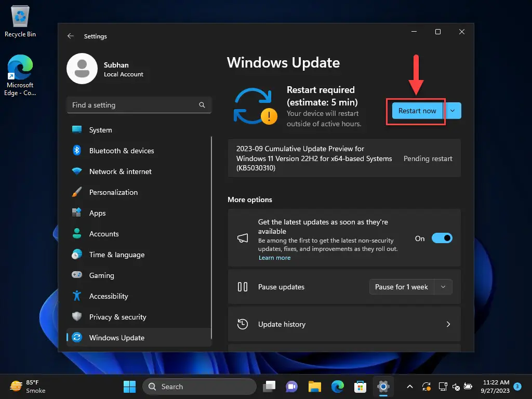Select Gaming in the sidebar
The height and width of the screenshot is (399, 532).
(x=139, y=275)
